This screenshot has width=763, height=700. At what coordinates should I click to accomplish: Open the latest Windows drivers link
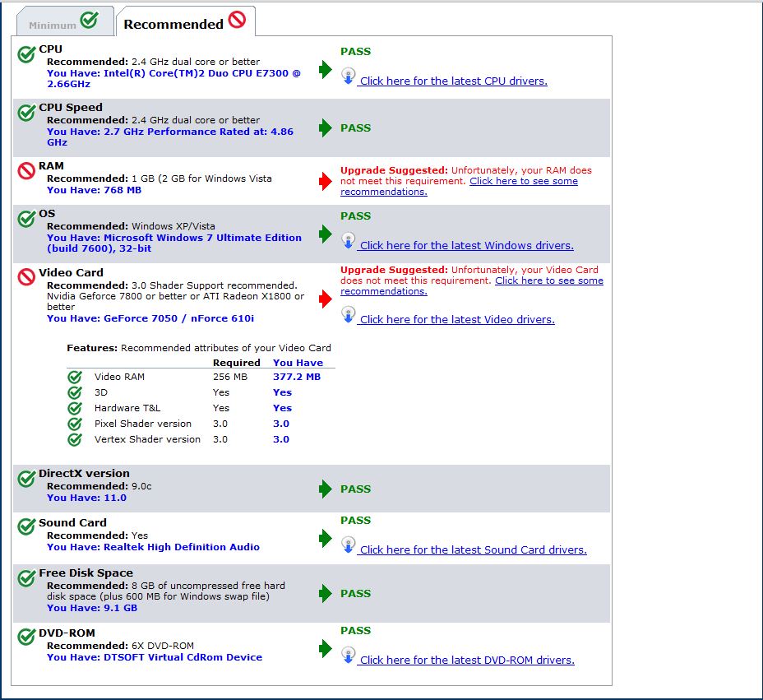[x=466, y=245]
